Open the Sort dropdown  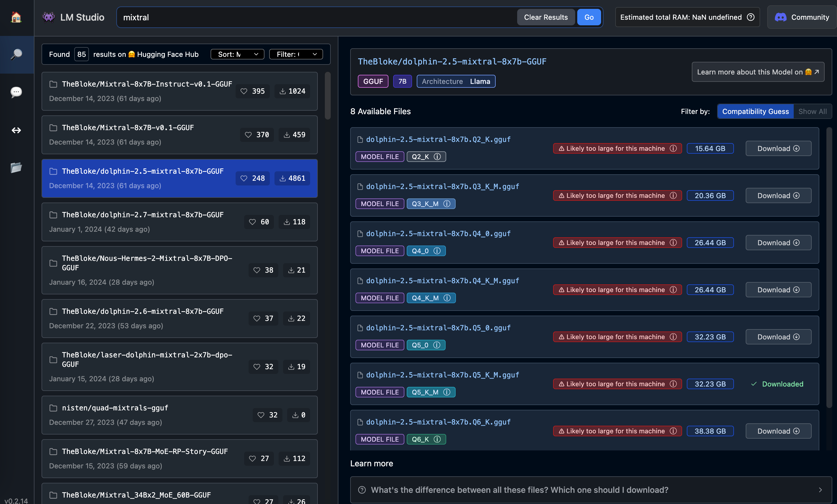click(237, 54)
